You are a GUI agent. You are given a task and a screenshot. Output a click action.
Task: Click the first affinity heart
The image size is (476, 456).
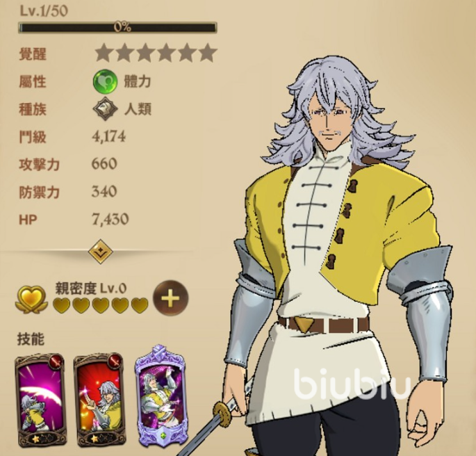coord(63,304)
